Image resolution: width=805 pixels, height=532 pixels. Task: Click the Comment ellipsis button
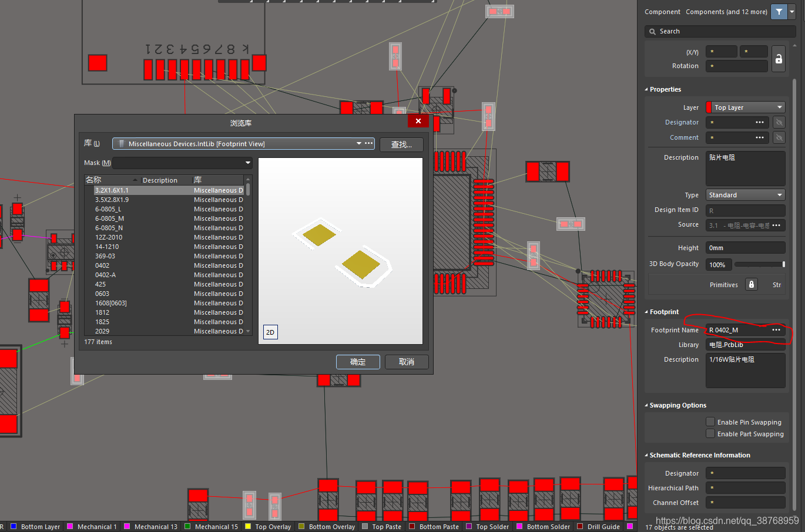pos(760,137)
